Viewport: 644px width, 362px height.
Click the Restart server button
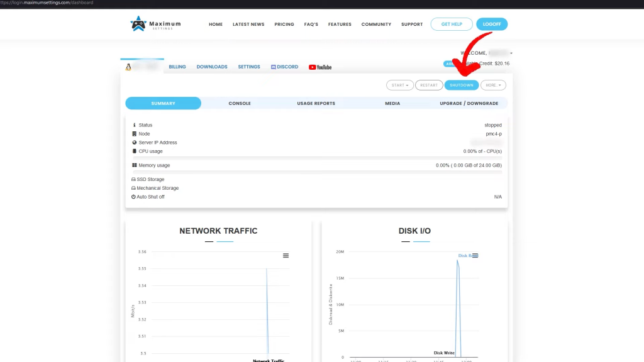coord(429,85)
